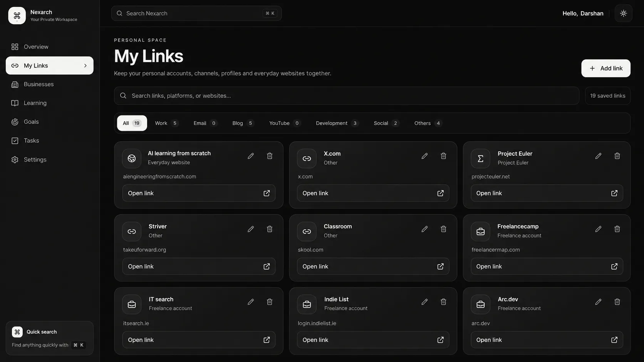Screen dimensions: 644x362
Task: Edit the Freelancecamp link card
Action: click(x=598, y=229)
